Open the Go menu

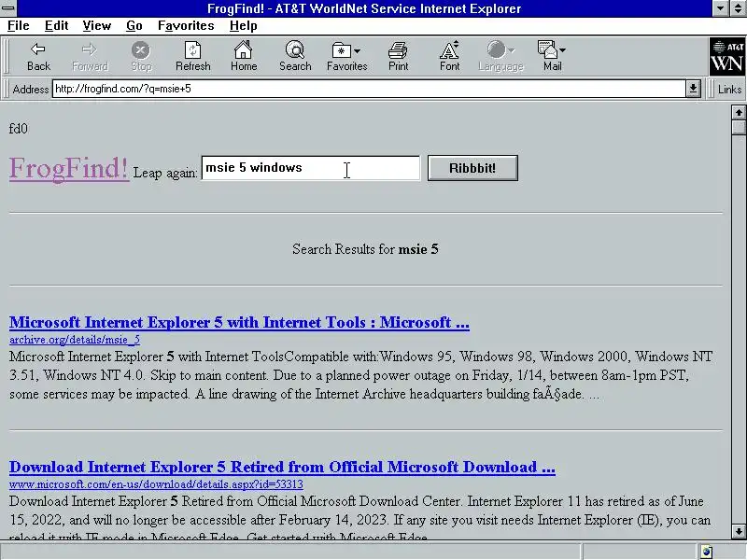[x=134, y=26]
